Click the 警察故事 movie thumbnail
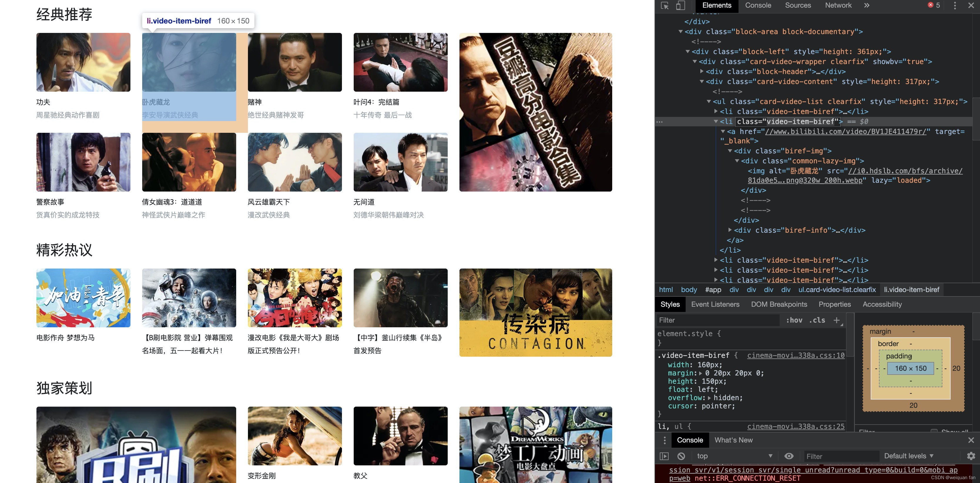 pyautogui.click(x=83, y=162)
